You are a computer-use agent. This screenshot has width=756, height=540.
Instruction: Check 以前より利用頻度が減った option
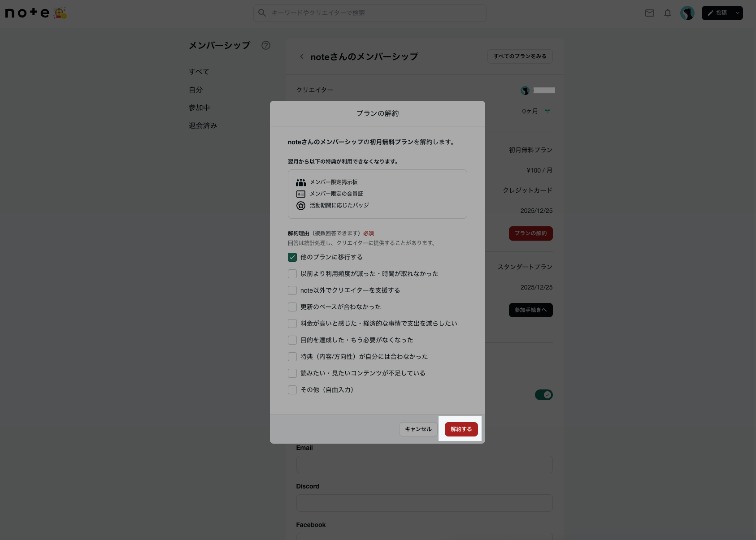[x=292, y=274]
